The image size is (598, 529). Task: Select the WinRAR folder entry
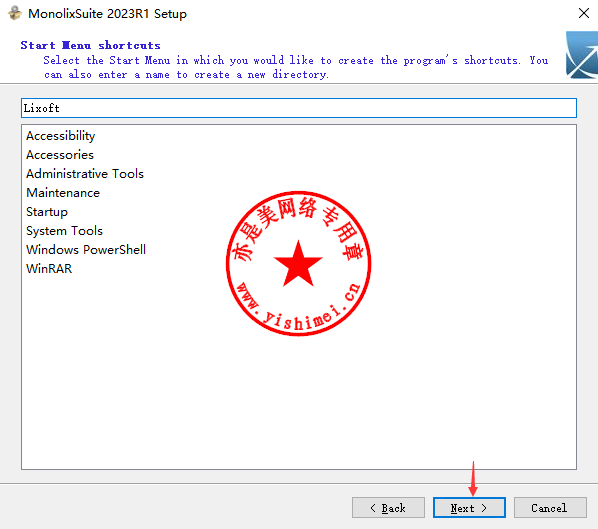click(49, 269)
